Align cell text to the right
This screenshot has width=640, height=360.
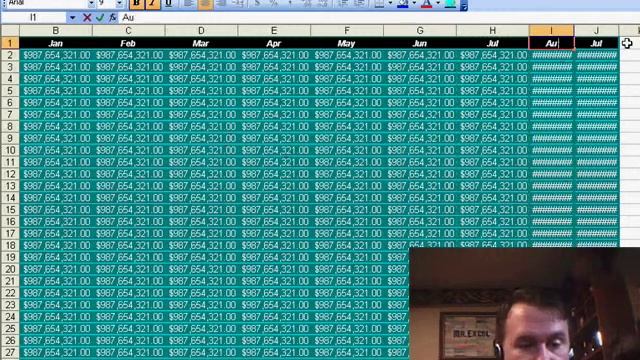[221, 3]
